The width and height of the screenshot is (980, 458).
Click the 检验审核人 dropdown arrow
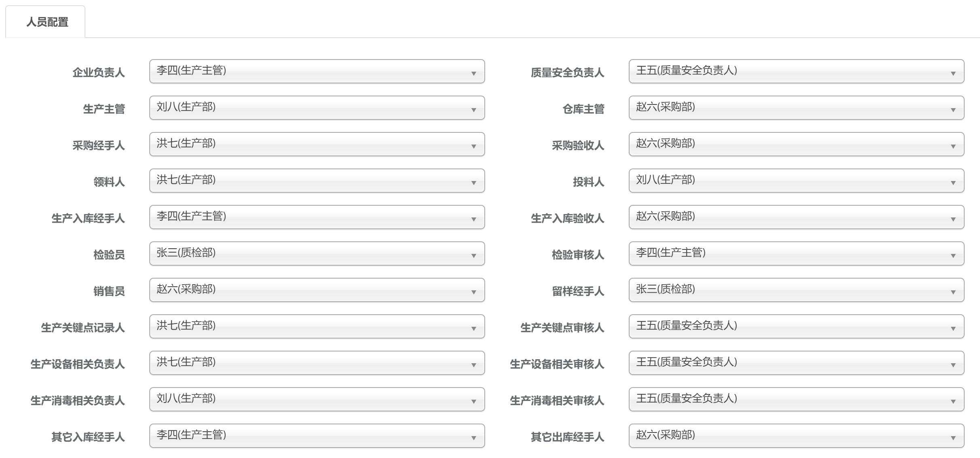[953, 255]
